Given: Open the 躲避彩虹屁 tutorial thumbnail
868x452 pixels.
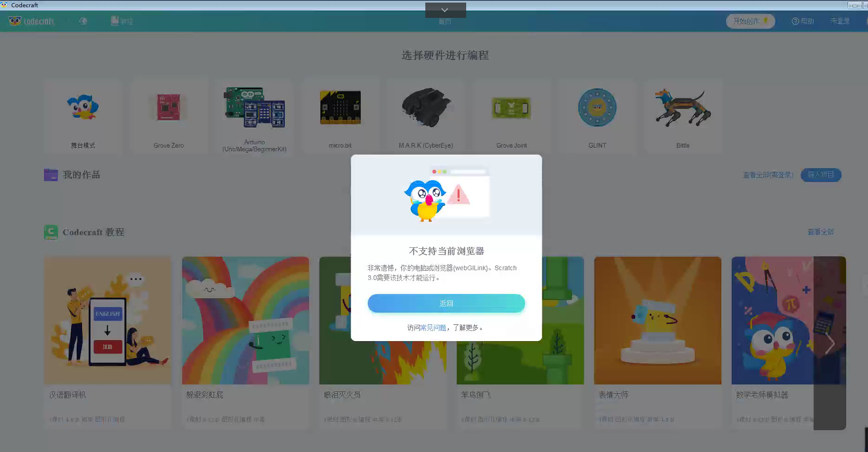Looking at the screenshot, I should 246,320.
